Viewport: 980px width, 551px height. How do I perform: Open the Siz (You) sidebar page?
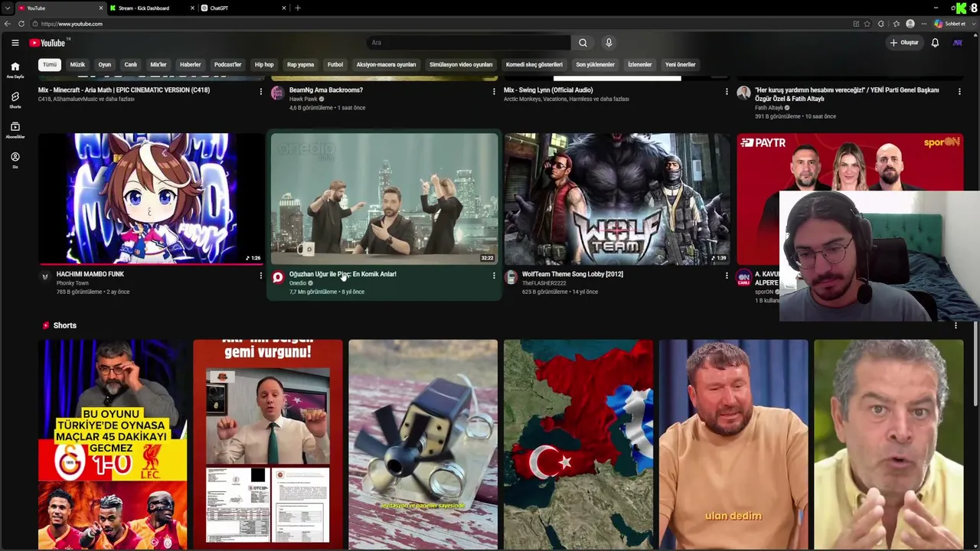pos(15,160)
